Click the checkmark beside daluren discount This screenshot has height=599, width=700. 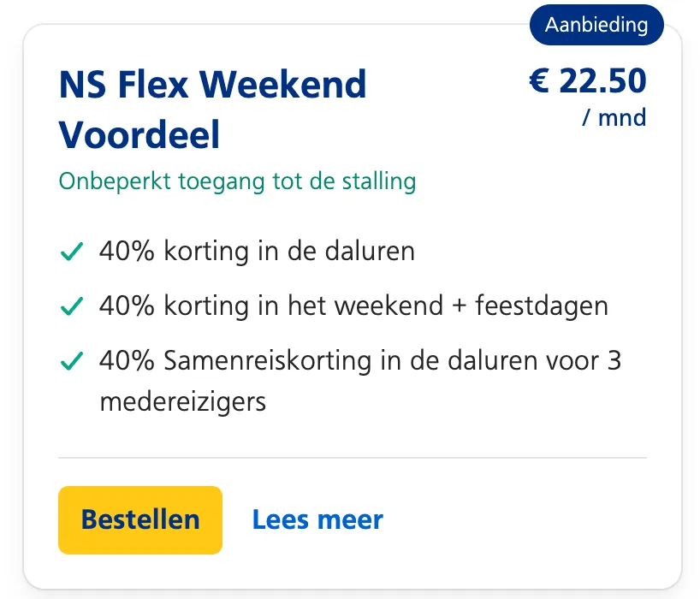[72, 252]
